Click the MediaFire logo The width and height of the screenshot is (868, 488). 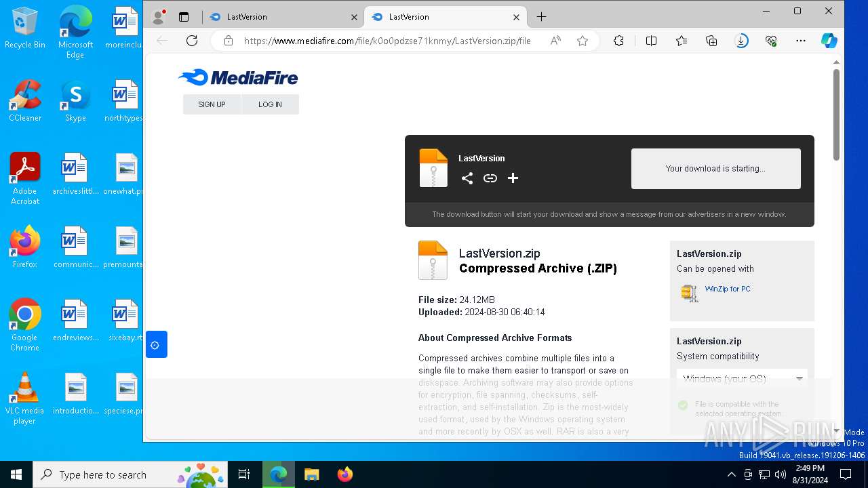(238, 78)
